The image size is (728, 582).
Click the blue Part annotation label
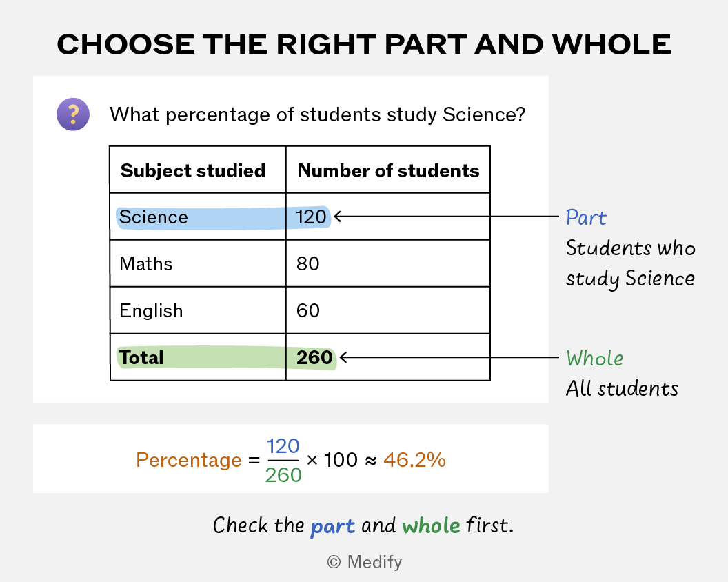tap(586, 217)
